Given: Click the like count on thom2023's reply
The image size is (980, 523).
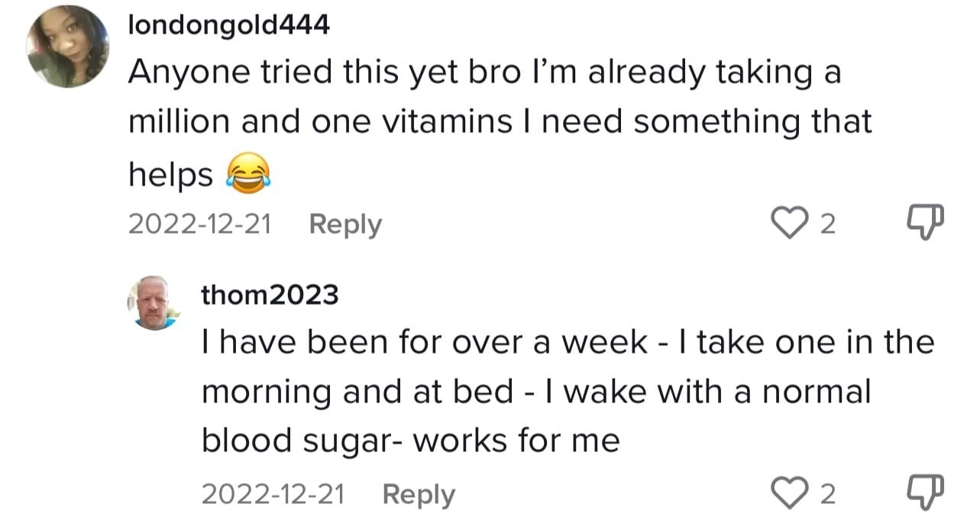Looking at the screenshot, I should click(x=826, y=496).
